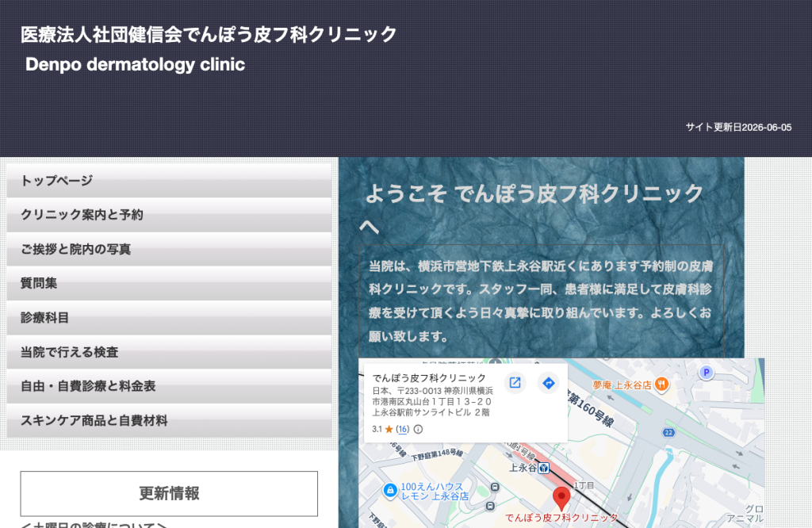Click the blue directions arrow icon
Viewport: 812px width, 528px height.
click(x=549, y=383)
